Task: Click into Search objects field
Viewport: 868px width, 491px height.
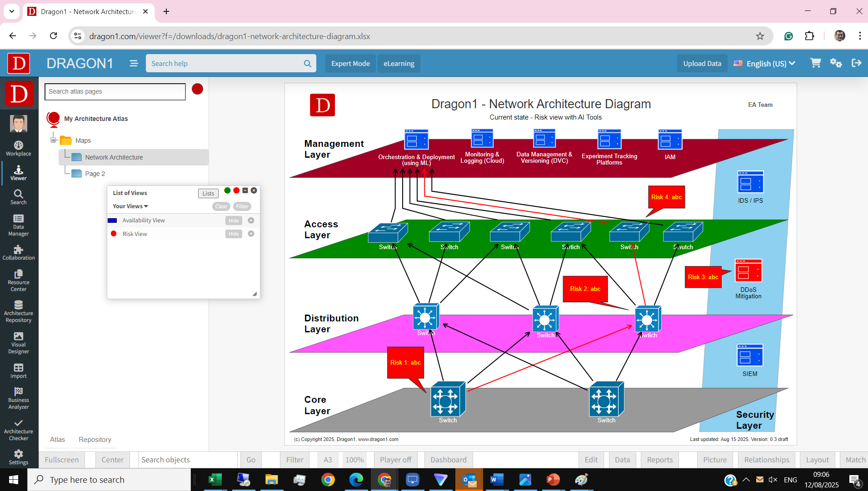Action: [187, 460]
